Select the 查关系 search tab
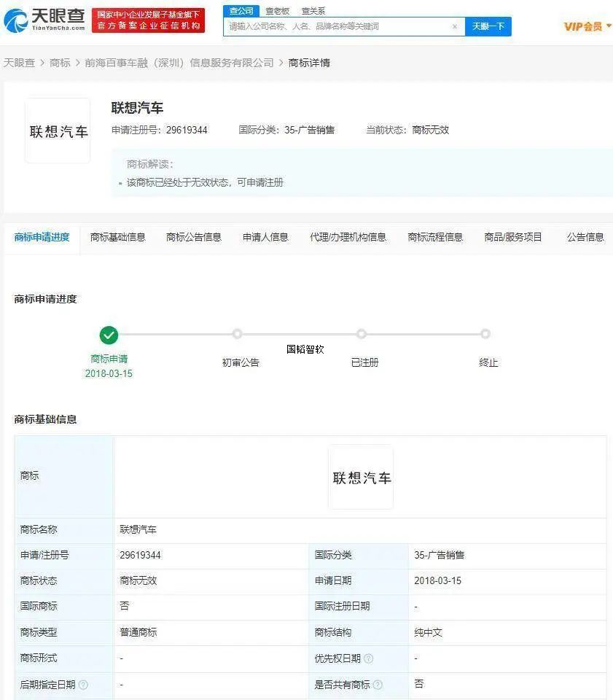This screenshot has width=613, height=700. coord(313,11)
